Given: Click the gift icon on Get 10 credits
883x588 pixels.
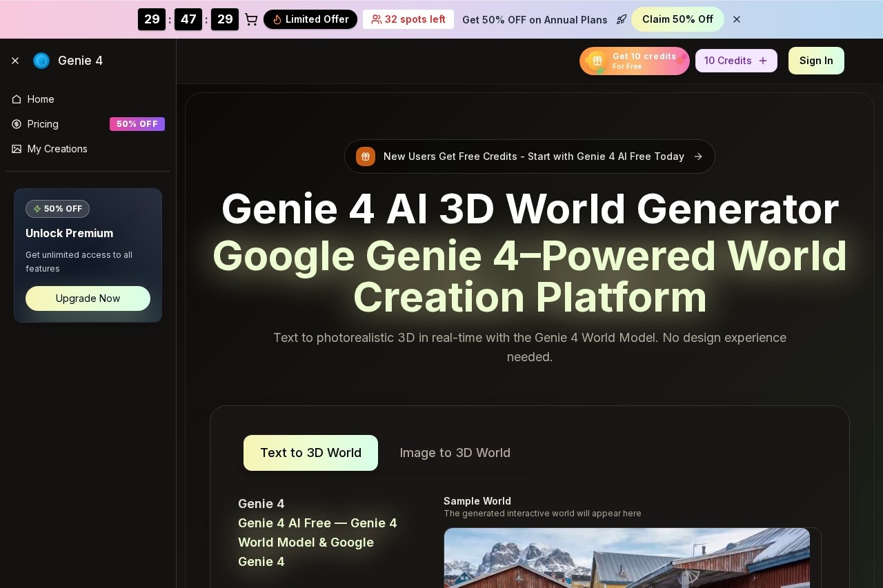Looking at the screenshot, I should (597, 61).
